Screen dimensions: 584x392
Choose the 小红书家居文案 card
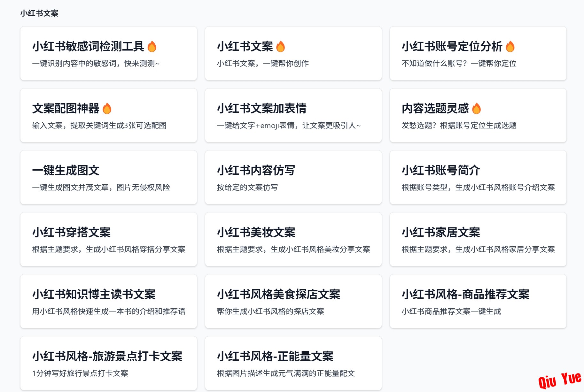coord(478,239)
